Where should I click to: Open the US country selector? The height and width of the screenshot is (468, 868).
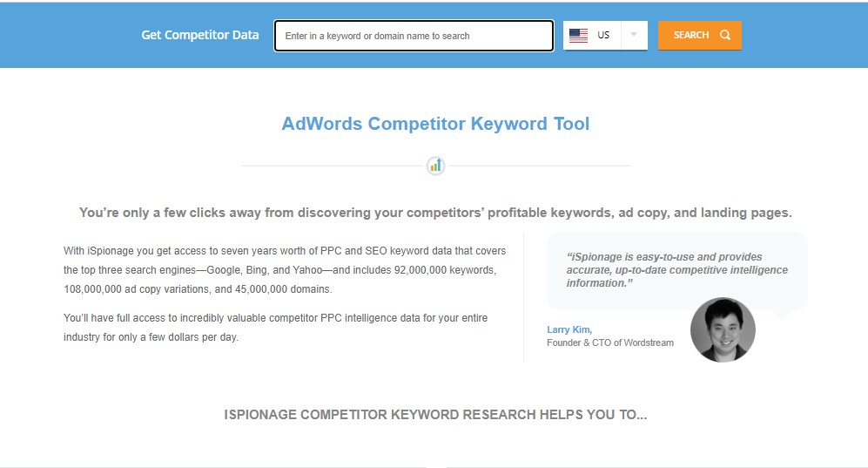coord(604,36)
